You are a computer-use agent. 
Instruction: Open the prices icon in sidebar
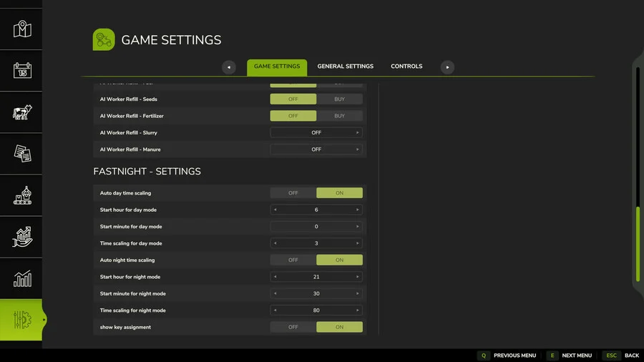[23, 237]
